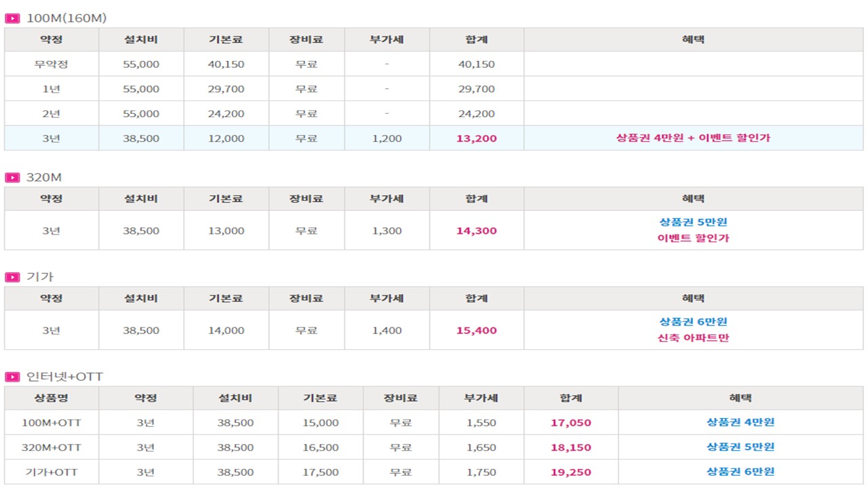Screen dimensions: 868x488
Task: Click 약정 header in 100M(160M) table
Action: [52, 39]
